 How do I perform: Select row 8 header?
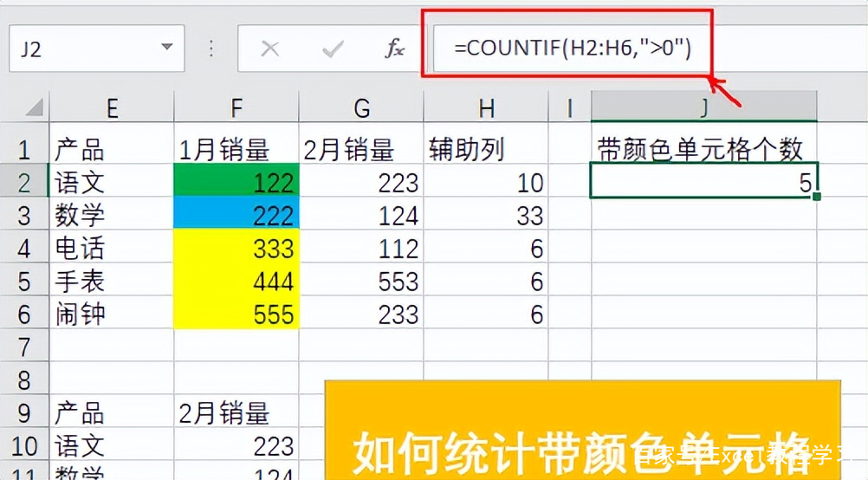coord(23,379)
